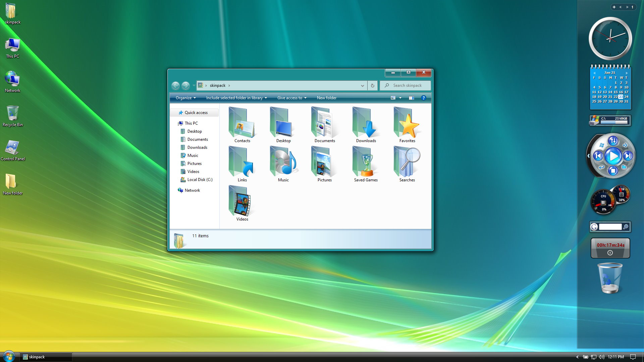Open the Give access to menu
Viewport: 644px width, 362px height.
[x=291, y=98]
